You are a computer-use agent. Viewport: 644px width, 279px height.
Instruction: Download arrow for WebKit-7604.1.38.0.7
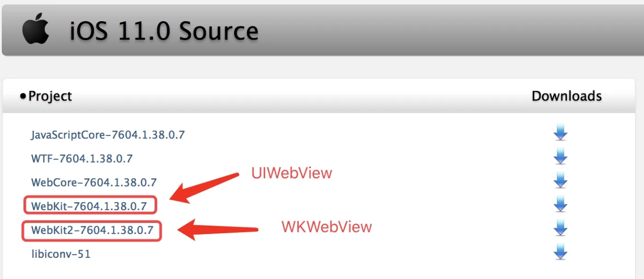pos(560,205)
